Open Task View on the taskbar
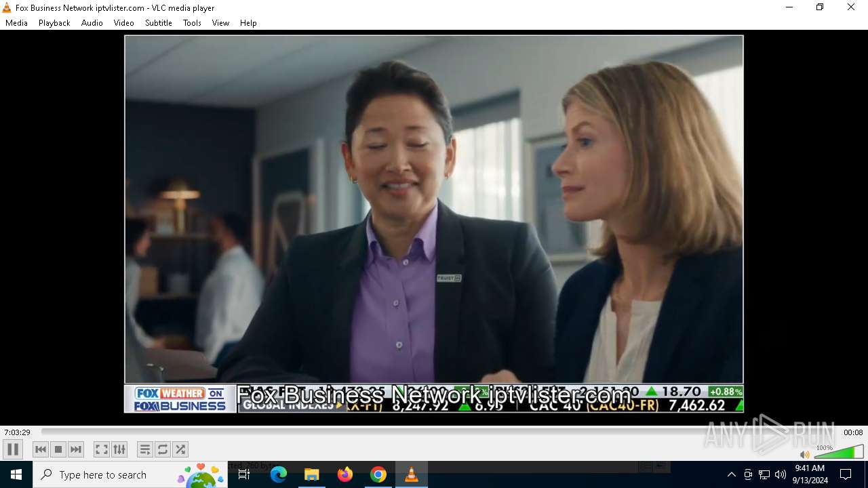This screenshot has height=488, width=868. coord(244,474)
